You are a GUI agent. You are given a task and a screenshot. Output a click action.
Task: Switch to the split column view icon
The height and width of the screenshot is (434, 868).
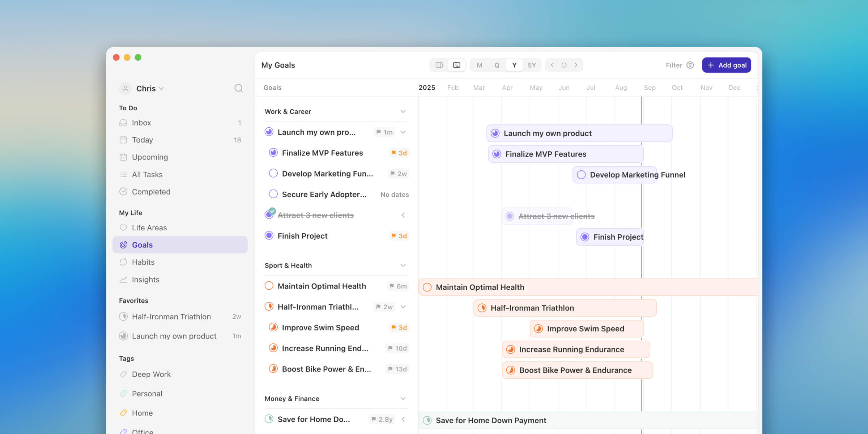[439, 65]
